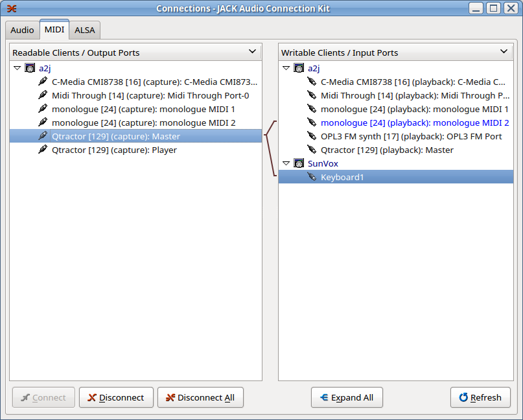This screenshot has height=420, width=523.
Task: Click plug icon of C-Media CMI8738 playback port
Action: 312,82
